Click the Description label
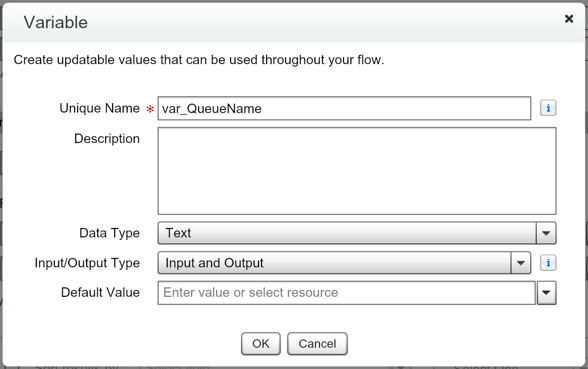Screen dimensions: 588x369 (107, 139)
